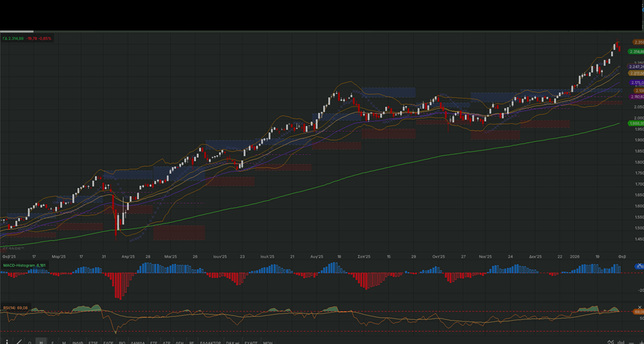Screen dimensions: 644x344
Task: Click the magenta 2.110,82 price tag
Action: point(636,97)
